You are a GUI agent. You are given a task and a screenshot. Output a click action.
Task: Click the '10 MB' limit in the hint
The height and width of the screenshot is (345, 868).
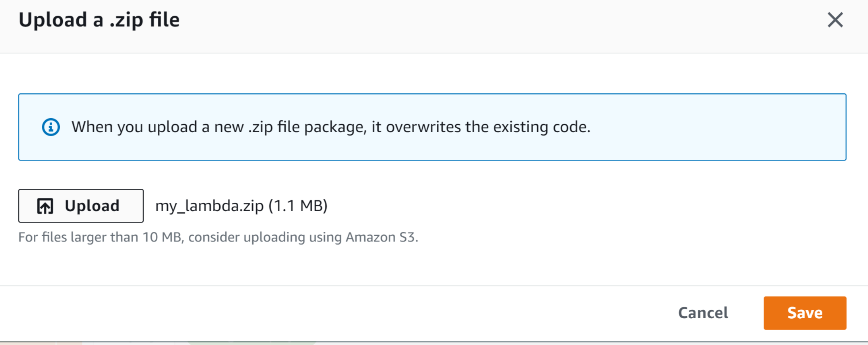(x=162, y=237)
